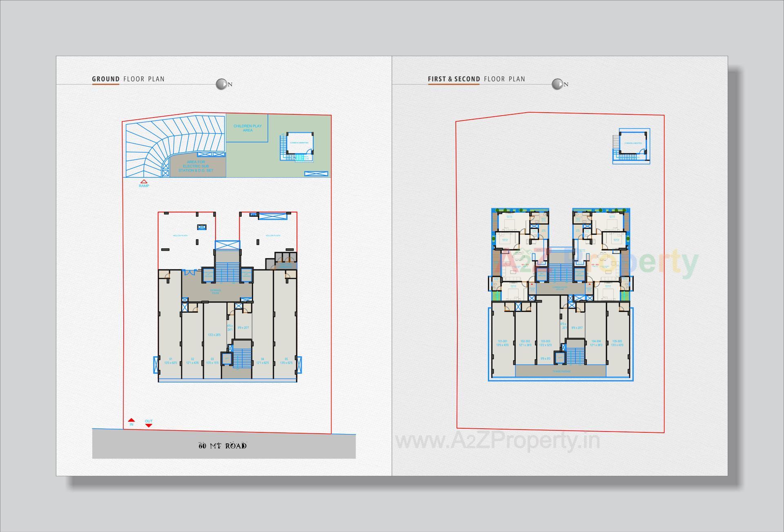
Task: Click the red IN entry arrow
Action: point(131,419)
